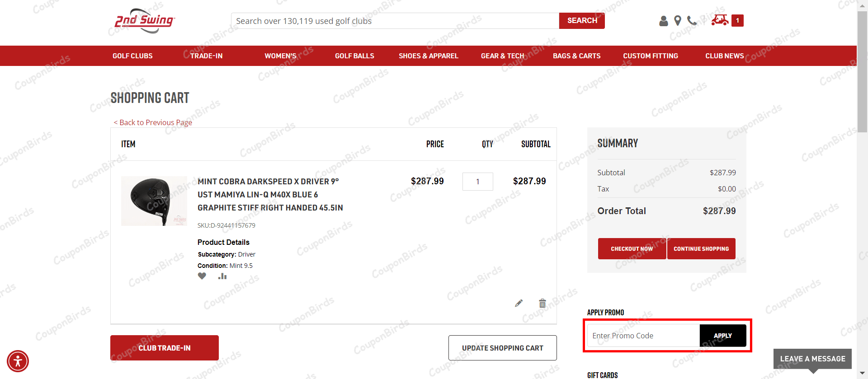Focus the Enter Promo Code field

[x=643, y=336]
